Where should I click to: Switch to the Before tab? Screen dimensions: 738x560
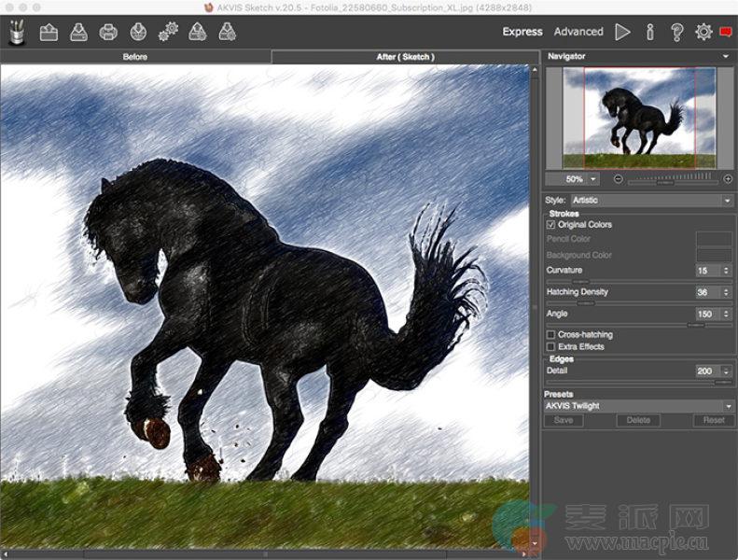(x=135, y=57)
